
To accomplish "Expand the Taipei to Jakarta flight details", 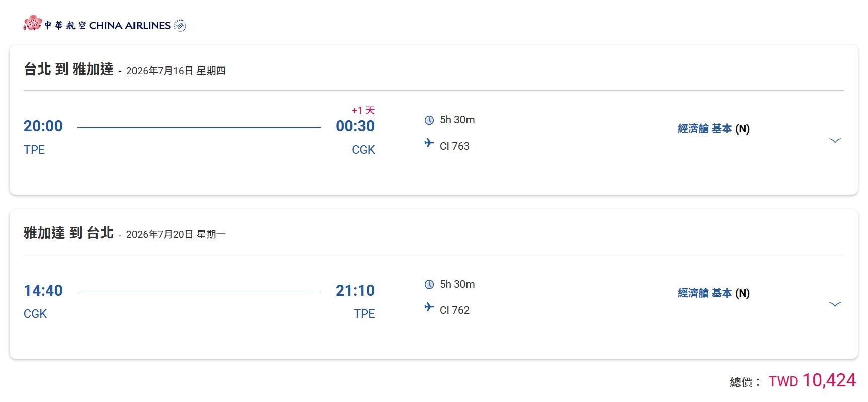I will point(835,141).
